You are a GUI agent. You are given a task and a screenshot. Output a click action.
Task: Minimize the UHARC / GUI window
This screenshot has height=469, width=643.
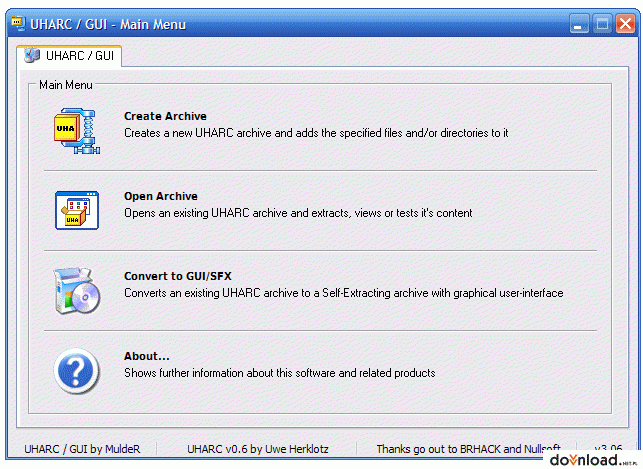(579, 24)
